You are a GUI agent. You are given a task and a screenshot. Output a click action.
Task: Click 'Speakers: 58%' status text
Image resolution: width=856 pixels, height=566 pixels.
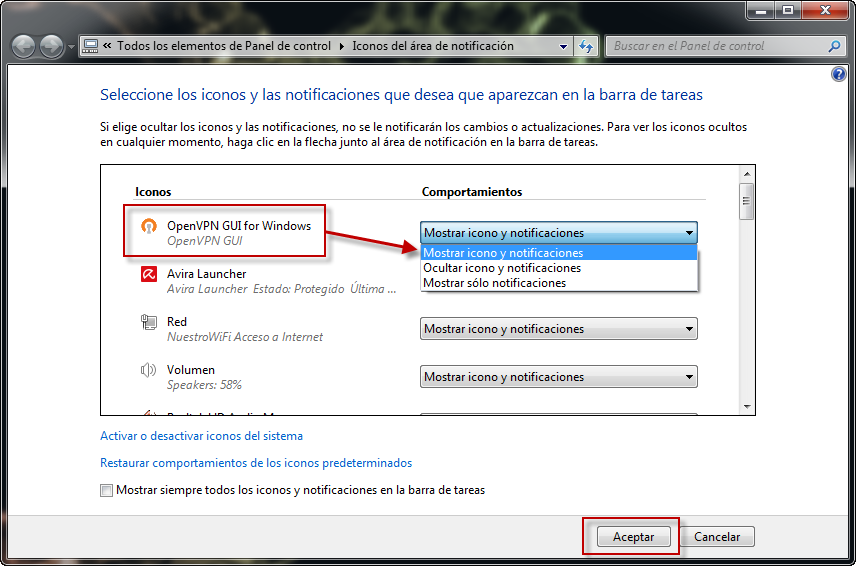(x=204, y=385)
